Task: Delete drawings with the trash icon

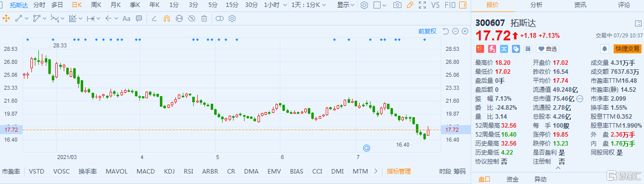Action: 204,18
